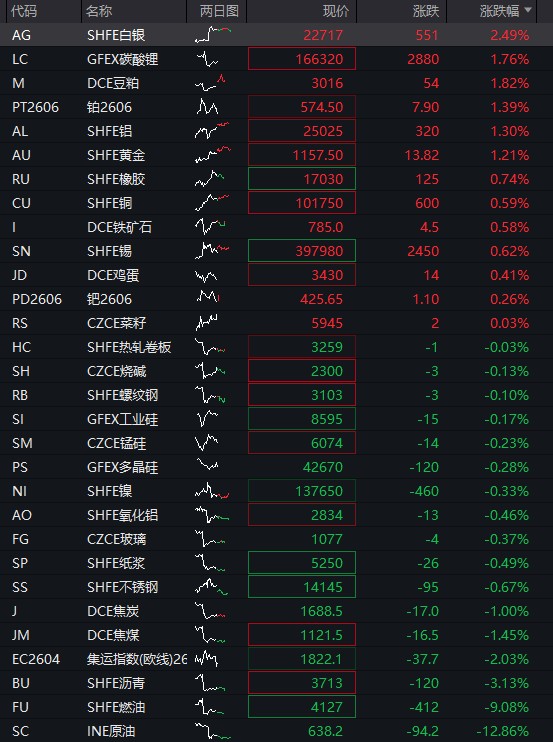
Task: Click the 代码 column header
Action: (x=24, y=11)
